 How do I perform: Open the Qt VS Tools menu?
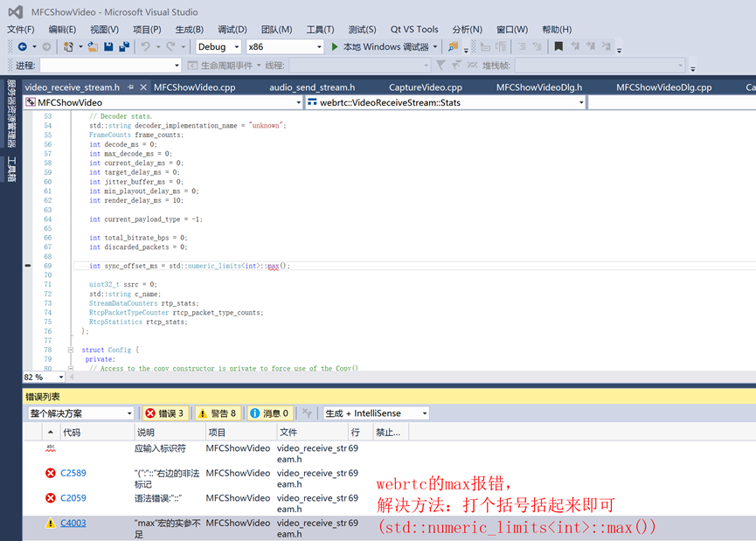tap(414, 30)
